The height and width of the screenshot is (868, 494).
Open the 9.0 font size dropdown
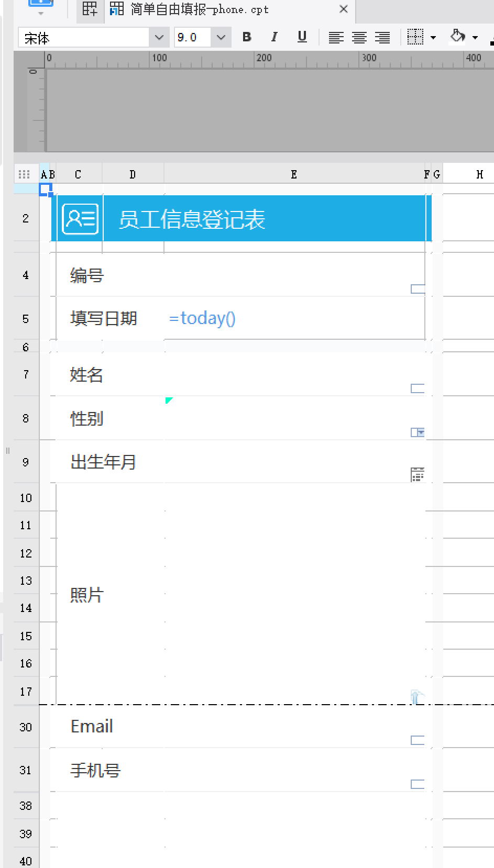tap(221, 37)
